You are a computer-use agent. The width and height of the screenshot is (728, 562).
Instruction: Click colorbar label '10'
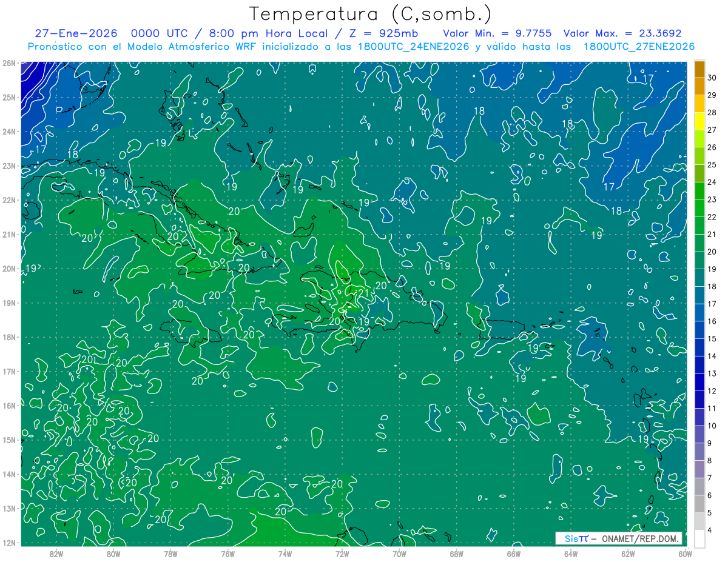pos(712,426)
